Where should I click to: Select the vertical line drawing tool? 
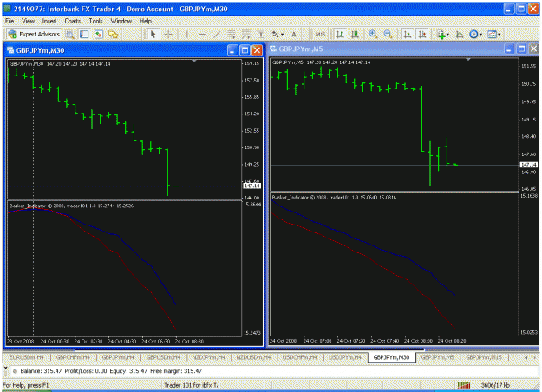(x=187, y=34)
